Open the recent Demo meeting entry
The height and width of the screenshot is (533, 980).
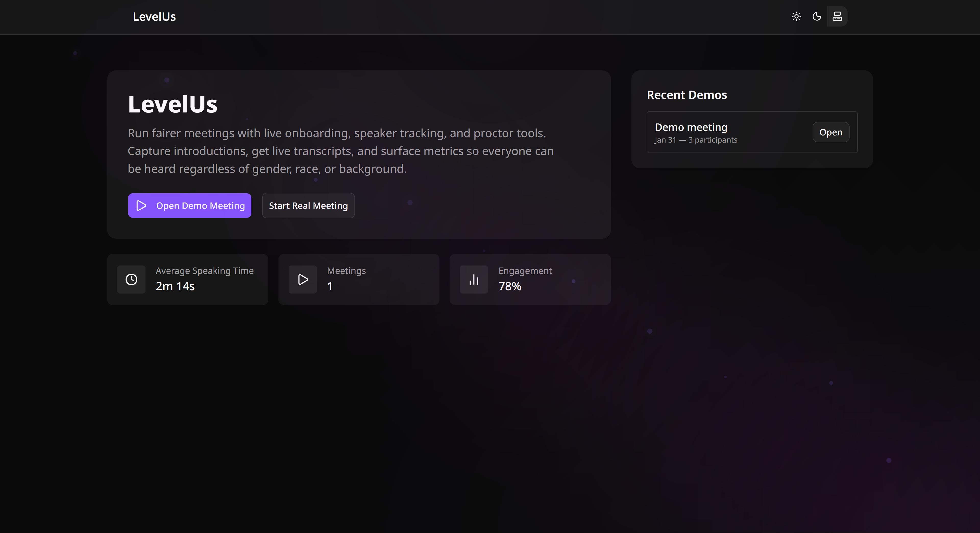[x=830, y=132]
